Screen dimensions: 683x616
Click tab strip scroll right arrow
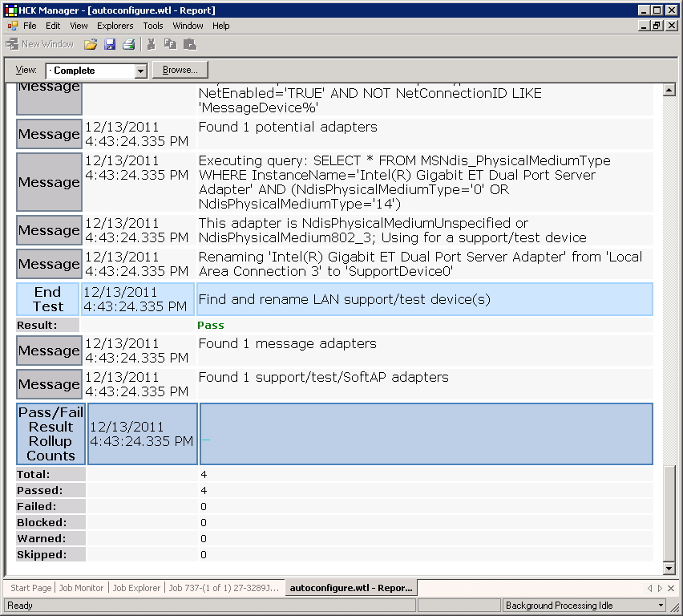tap(660, 588)
